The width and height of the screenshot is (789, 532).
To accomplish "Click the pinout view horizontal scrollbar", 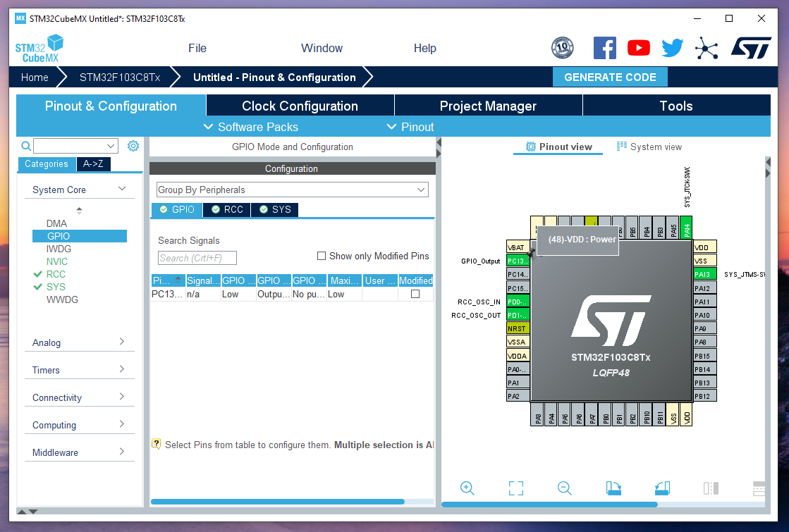I will coord(549,504).
